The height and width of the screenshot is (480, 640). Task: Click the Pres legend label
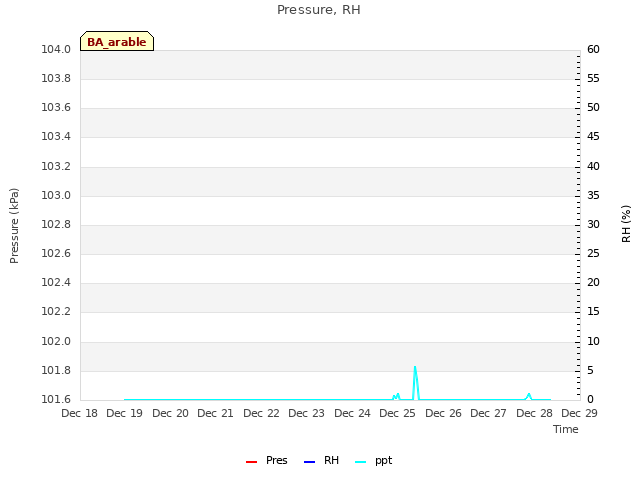click(277, 460)
